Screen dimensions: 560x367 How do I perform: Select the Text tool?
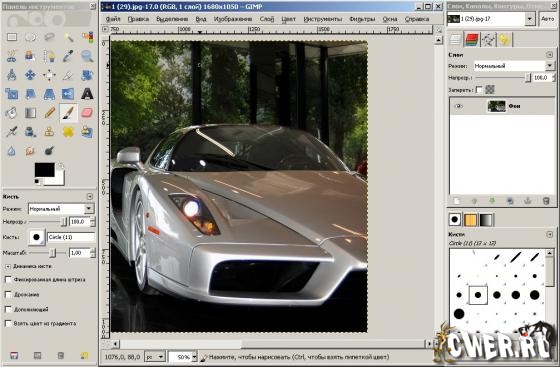87,94
